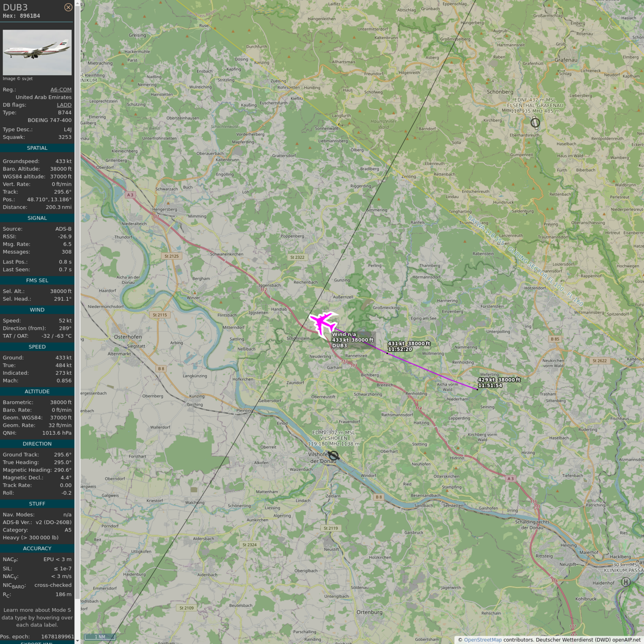Open the LADD database flag link
The height and width of the screenshot is (644, 644).
[x=64, y=105]
